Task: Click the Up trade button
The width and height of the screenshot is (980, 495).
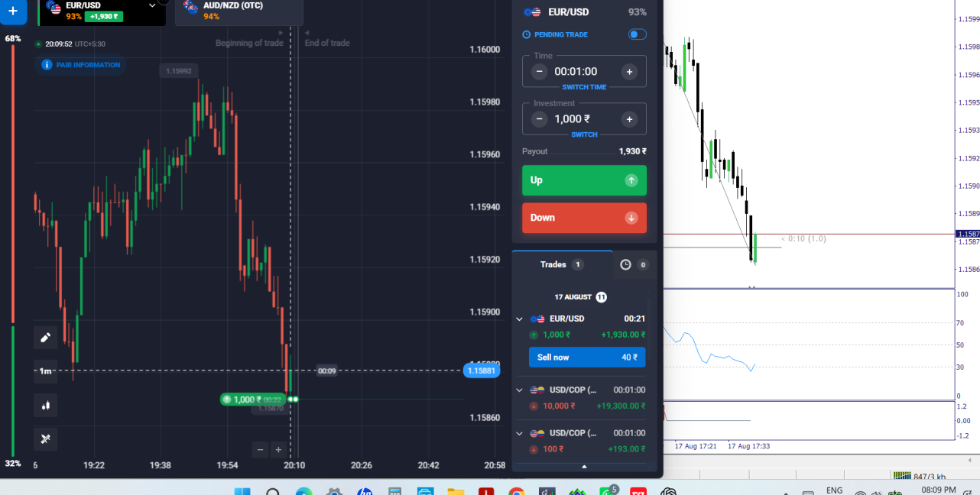Action: pos(584,180)
